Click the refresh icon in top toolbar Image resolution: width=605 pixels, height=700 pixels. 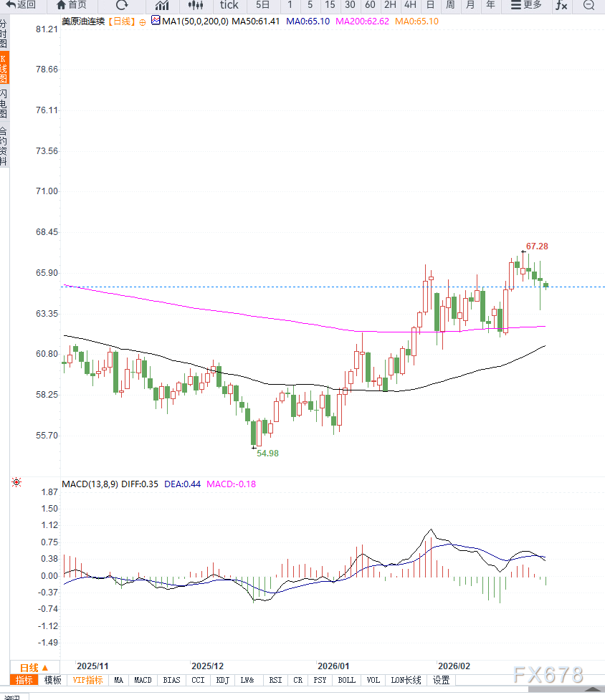(122, 5)
